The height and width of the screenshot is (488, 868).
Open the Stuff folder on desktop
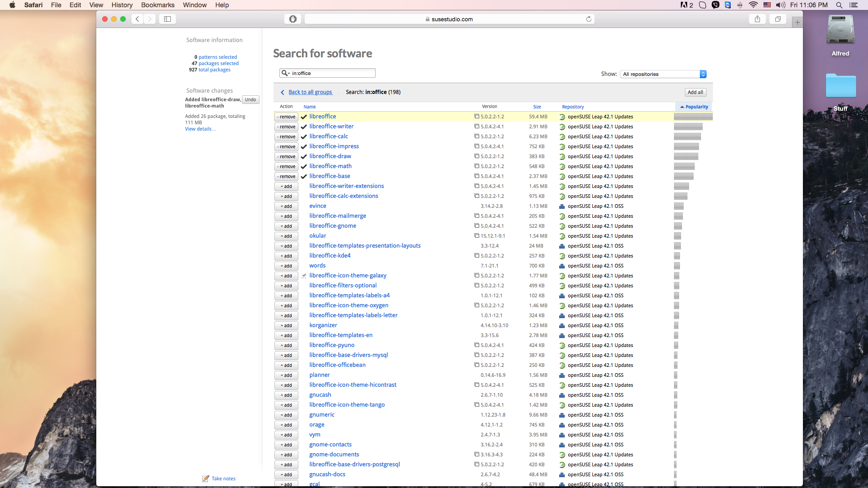(x=840, y=85)
